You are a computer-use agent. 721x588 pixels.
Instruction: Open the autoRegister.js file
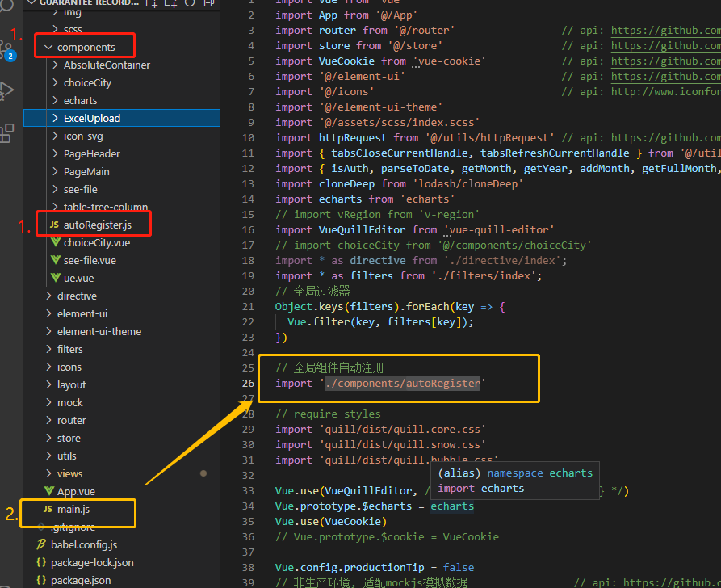(98, 225)
